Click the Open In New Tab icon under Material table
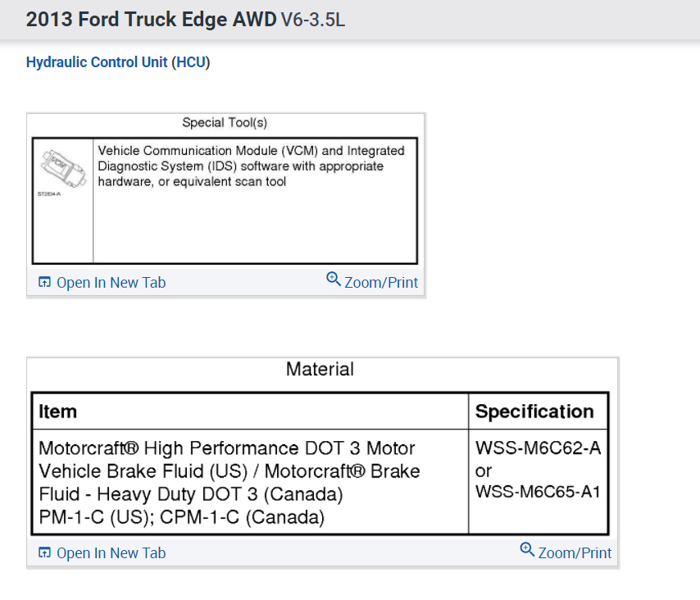The height and width of the screenshot is (600, 700). 45,553
